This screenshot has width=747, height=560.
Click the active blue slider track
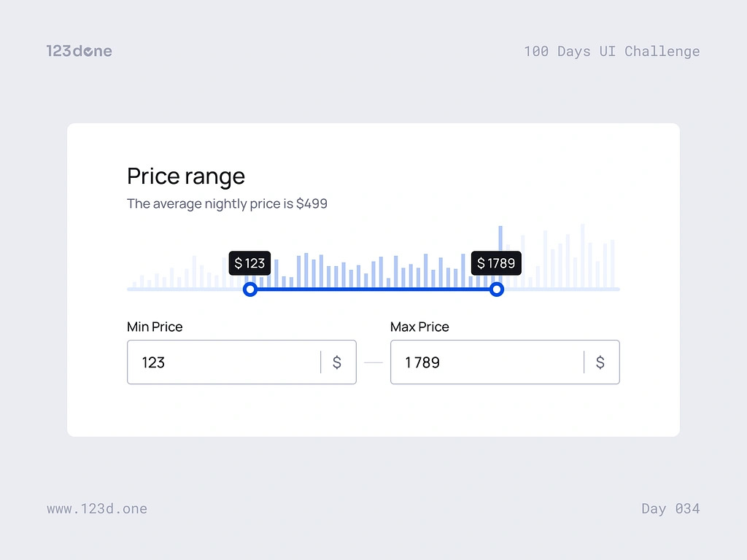pyautogui.click(x=373, y=289)
